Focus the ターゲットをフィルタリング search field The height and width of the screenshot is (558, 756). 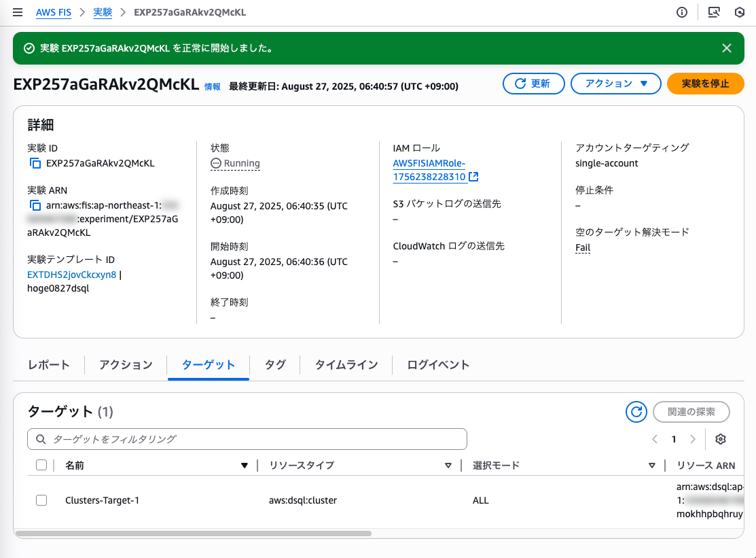[247, 439]
